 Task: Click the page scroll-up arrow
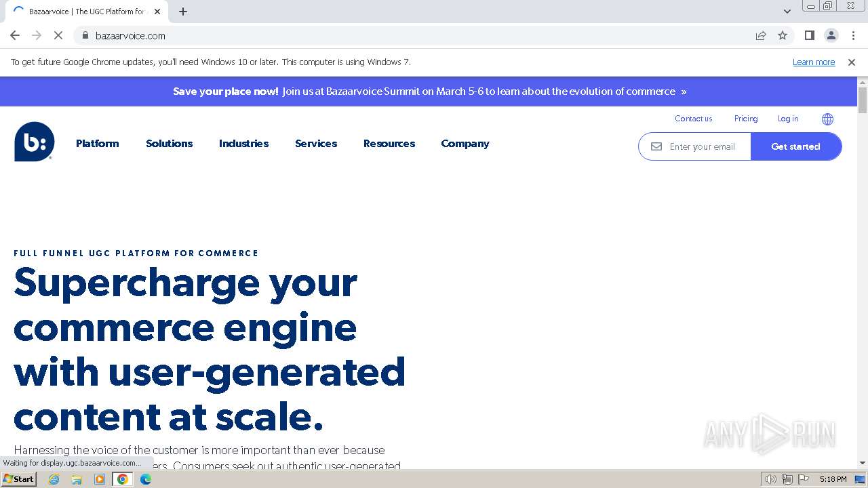(863, 82)
